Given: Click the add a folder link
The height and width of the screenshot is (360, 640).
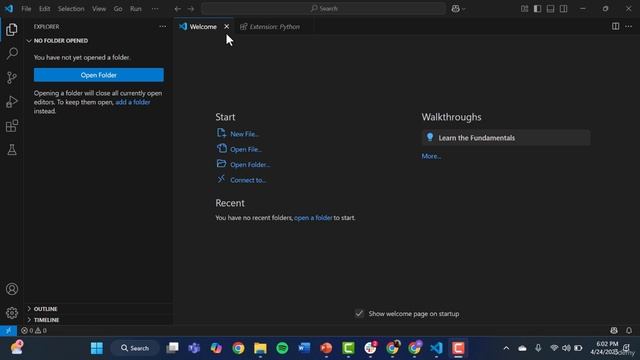Looking at the screenshot, I should click(133, 102).
